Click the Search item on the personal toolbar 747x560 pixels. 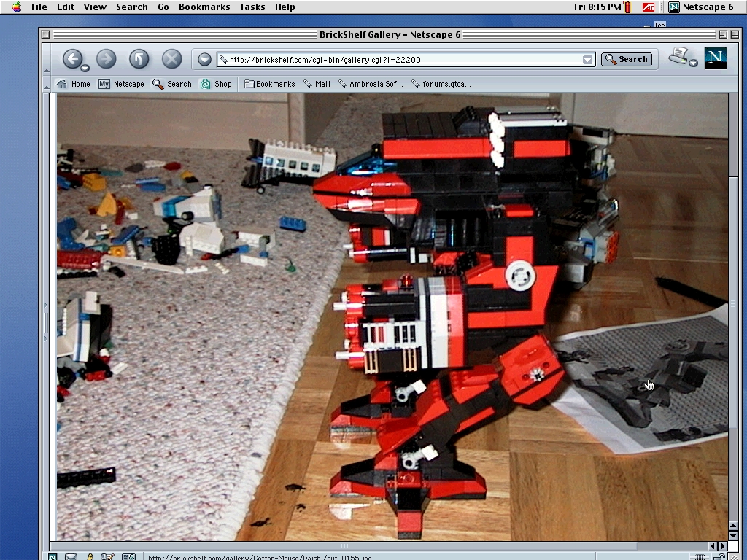click(x=172, y=84)
